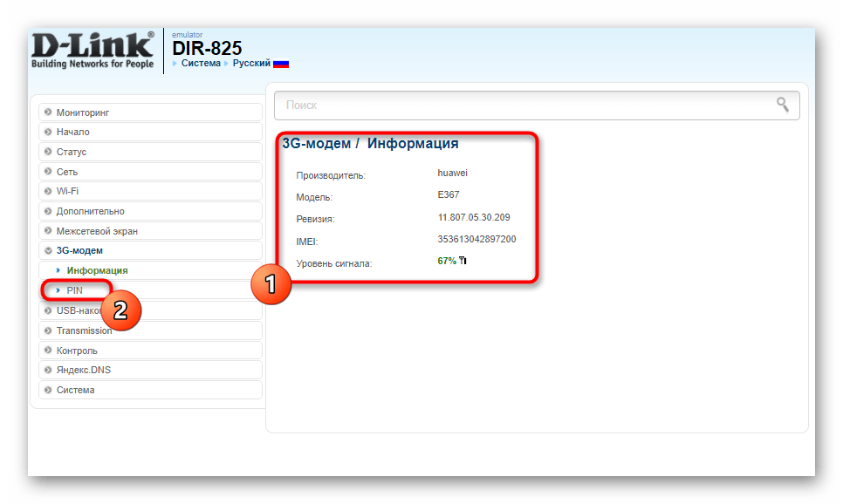Expand the Межсетевой экран section
The height and width of the screenshot is (504, 843).
pos(97,231)
